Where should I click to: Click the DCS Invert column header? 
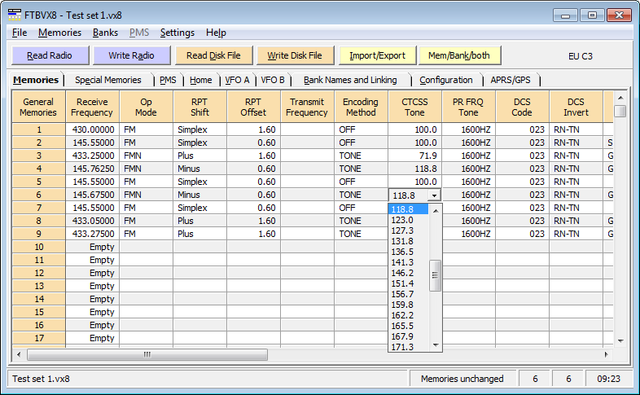pos(576,107)
